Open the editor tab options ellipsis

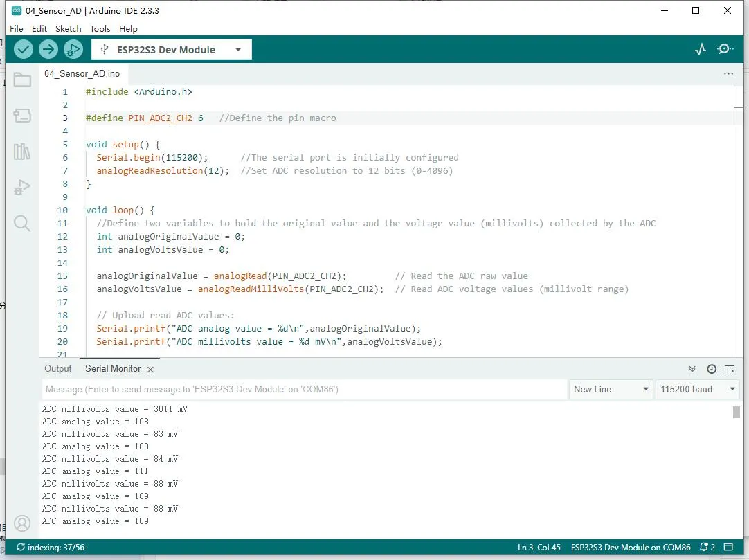[x=728, y=73]
